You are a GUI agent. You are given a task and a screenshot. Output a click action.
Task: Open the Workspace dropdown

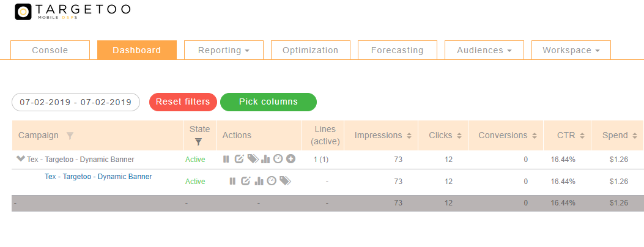[571, 50]
